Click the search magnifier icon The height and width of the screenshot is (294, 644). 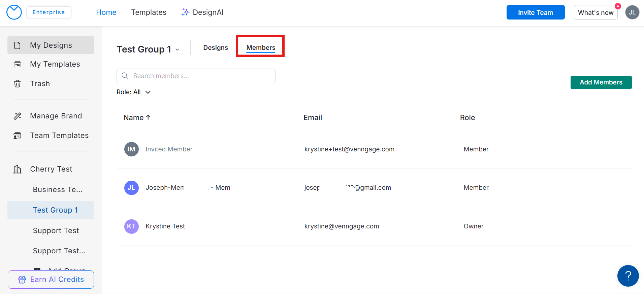(x=125, y=76)
